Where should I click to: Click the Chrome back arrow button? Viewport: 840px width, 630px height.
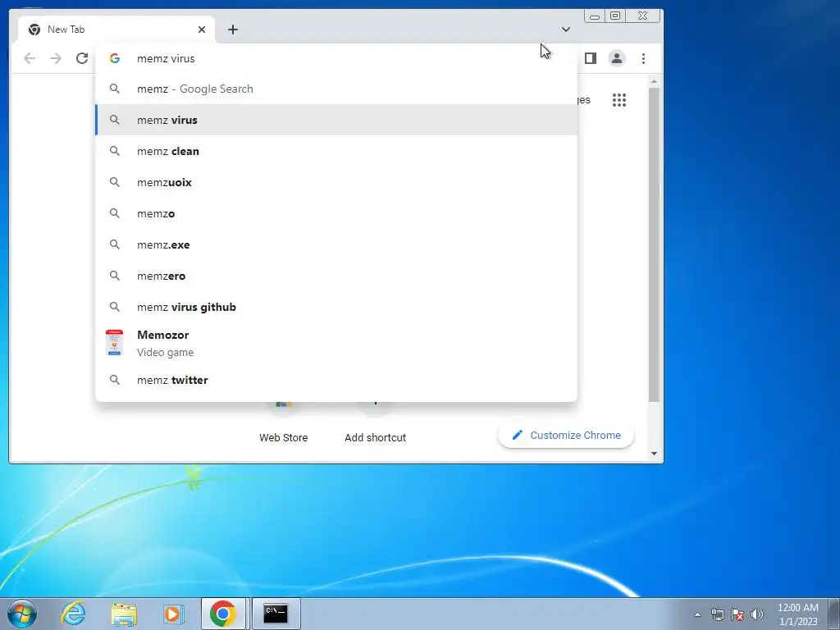point(30,58)
